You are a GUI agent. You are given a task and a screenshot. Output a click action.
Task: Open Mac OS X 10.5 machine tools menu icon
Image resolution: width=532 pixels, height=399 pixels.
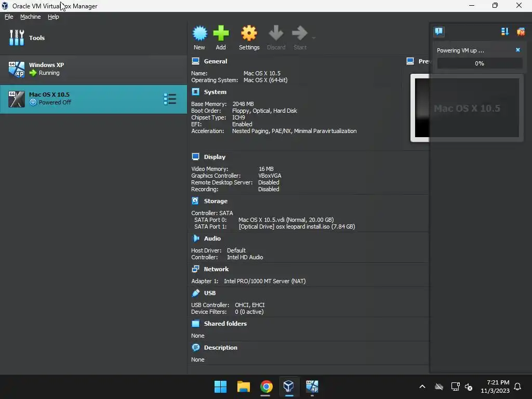tap(170, 99)
